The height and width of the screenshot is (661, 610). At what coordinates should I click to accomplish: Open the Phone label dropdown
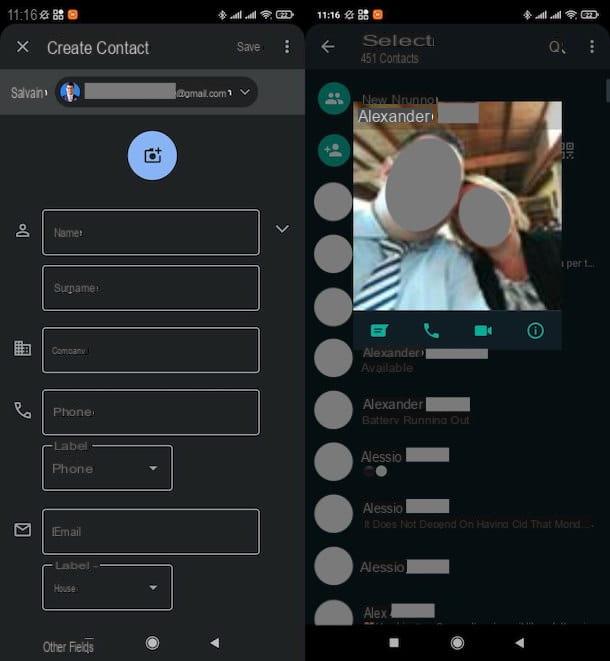coord(107,468)
